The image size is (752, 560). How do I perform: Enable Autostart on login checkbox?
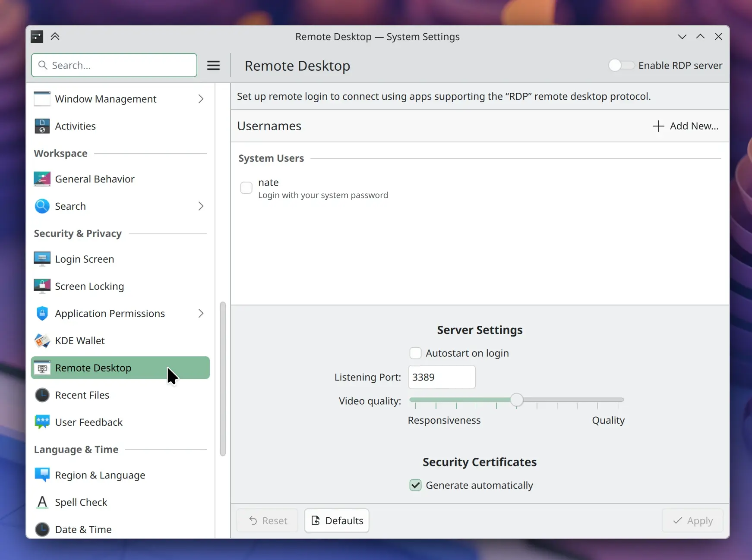click(x=415, y=353)
